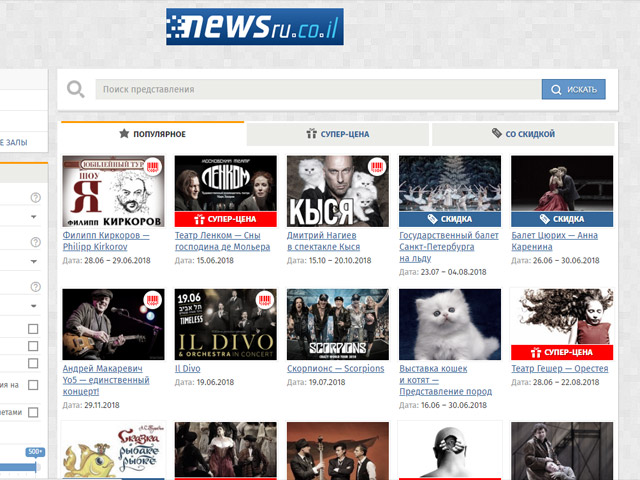
Task: Tick the topmost checkbox in the left sidebar
Action: tap(33, 329)
